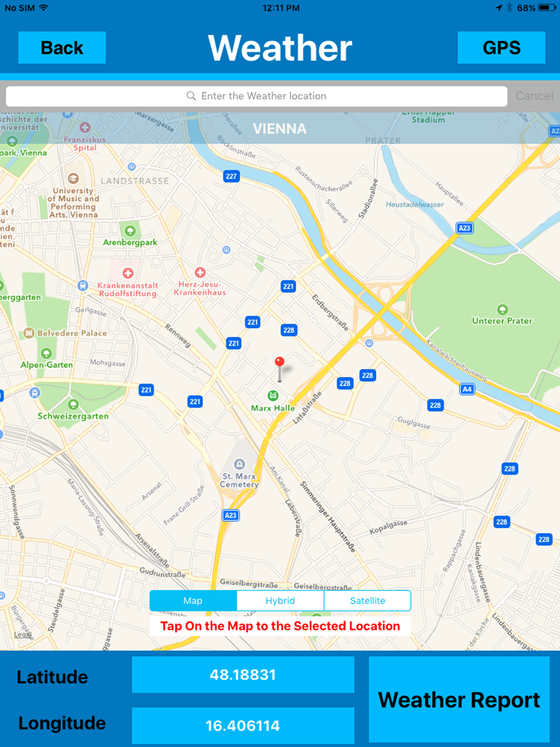560x747 pixels.
Task: Tap the Heustadelwasser label
Action: pyautogui.click(x=414, y=204)
